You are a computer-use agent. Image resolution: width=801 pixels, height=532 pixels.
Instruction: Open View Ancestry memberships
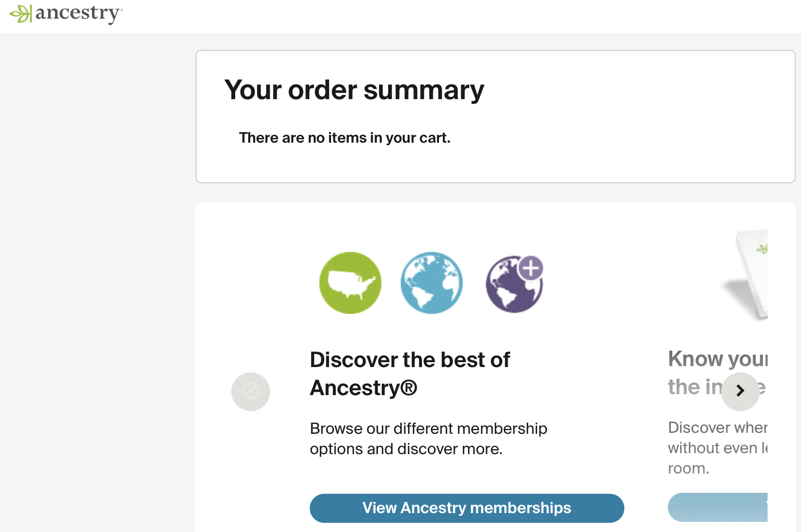[467, 508]
